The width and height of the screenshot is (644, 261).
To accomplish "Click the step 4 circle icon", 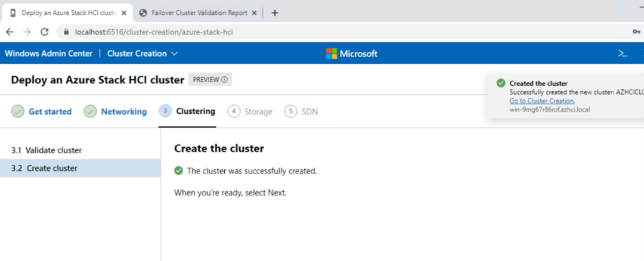I will pyautogui.click(x=234, y=111).
